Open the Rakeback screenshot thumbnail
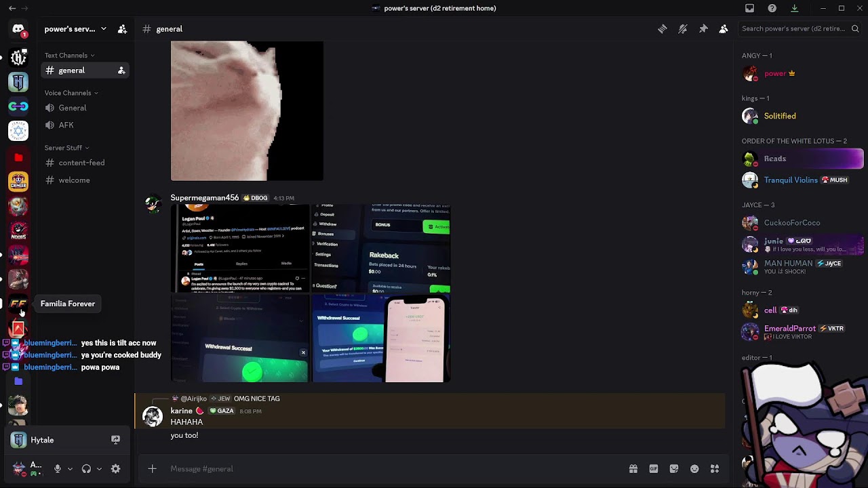Screen dimensions: 868x488 tap(380, 248)
